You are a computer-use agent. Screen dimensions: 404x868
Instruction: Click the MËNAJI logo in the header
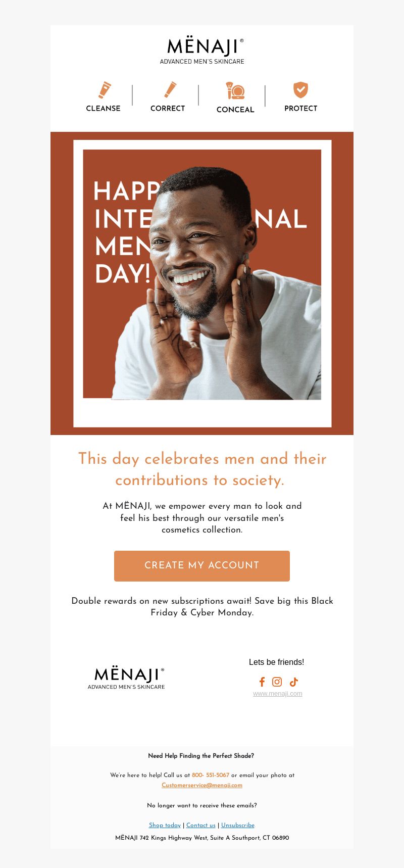click(202, 50)
